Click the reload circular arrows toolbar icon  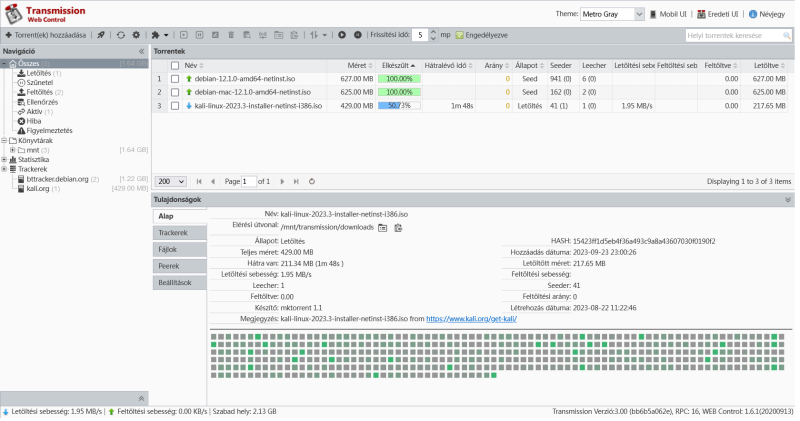pos(120,35)
